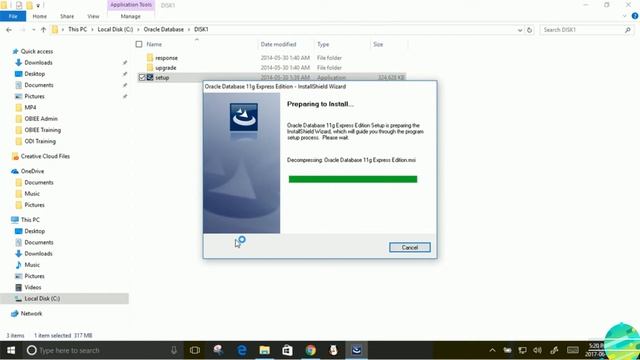This screenshot has height=360, width=640.
Task: Select the Manage tab under Application Tools
Action: [131, 16]
